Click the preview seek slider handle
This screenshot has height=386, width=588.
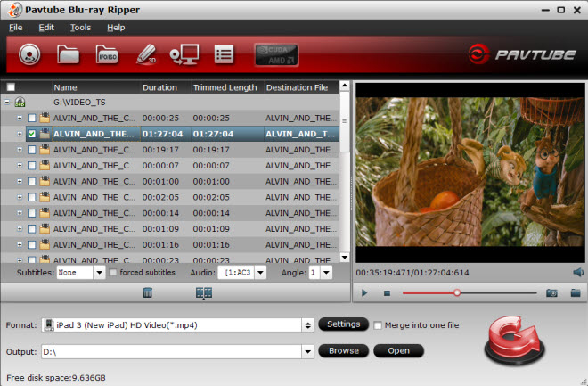(x=457, y=292)
